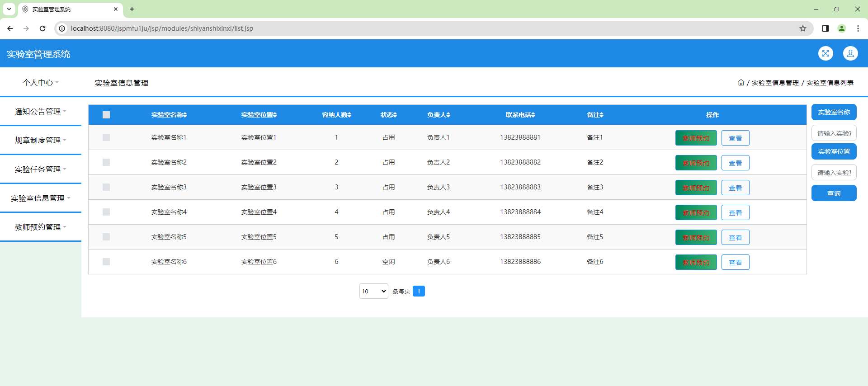Open the rows-per-page dropdown showing 10
This screenshot has width=868, height=386.
coord(373,291)
